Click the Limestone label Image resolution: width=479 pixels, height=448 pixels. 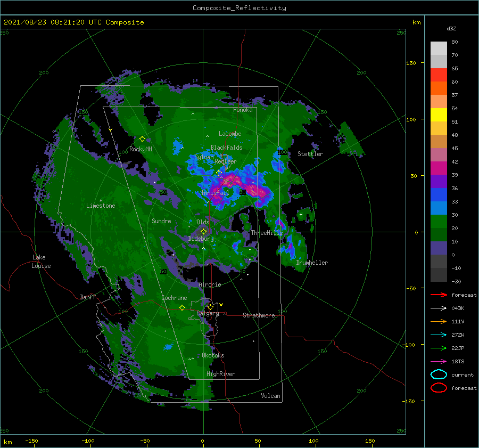tap(101, 206)
